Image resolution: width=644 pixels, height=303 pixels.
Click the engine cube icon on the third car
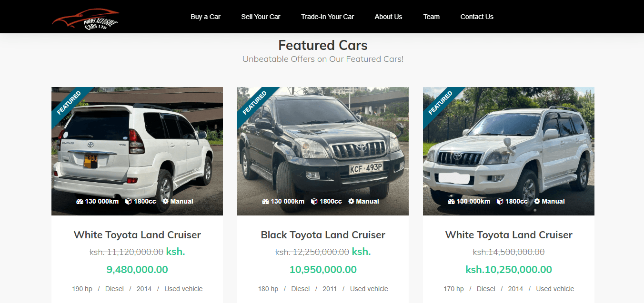coord(500,201)
